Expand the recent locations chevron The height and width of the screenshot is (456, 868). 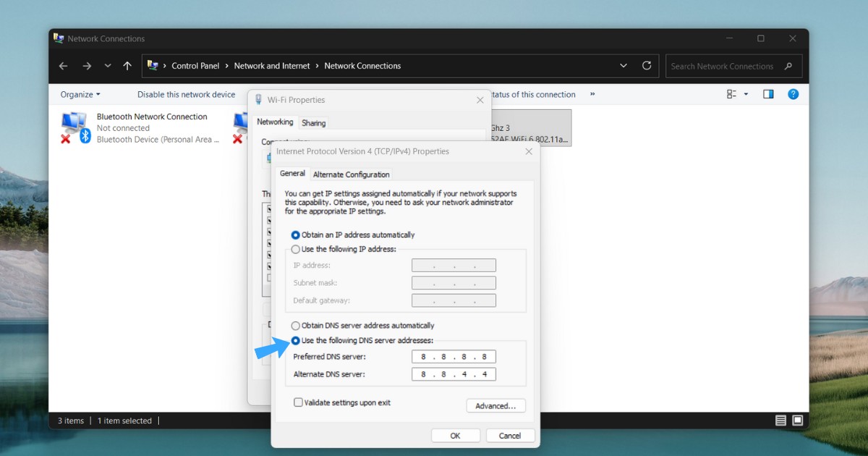tap(108, 66)
